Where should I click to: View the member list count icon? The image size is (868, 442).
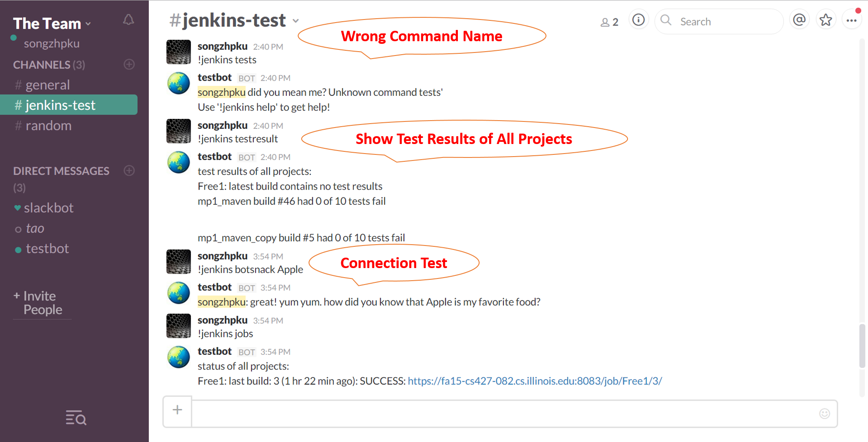click(x=609, y=22)
